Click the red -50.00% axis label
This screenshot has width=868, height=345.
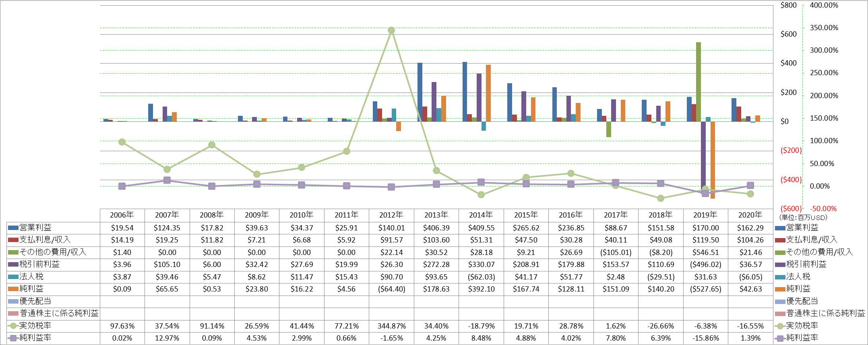823,209
